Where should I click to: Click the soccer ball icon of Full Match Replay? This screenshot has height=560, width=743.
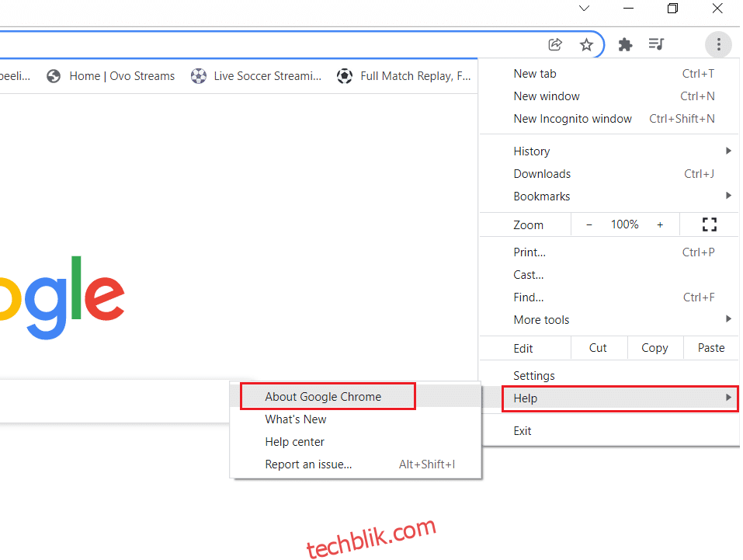click(345, 76)
